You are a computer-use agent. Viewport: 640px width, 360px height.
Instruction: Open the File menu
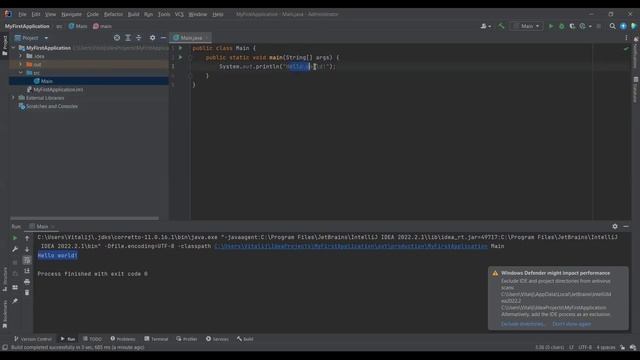22,14
